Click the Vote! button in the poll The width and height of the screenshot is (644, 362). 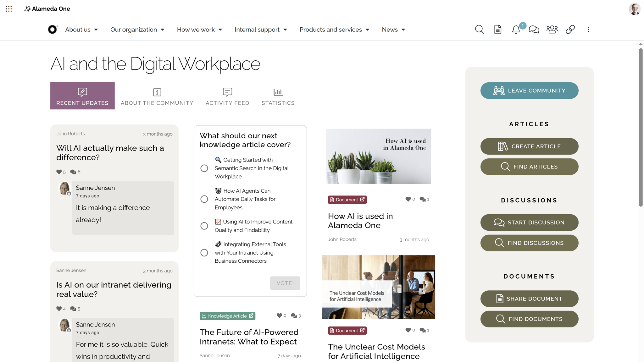click(285, 283)
